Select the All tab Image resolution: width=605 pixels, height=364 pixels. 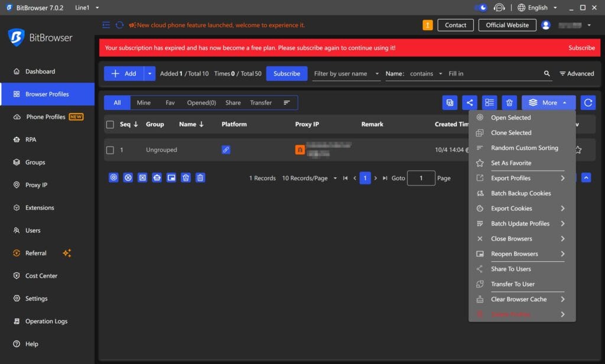[x=118, y=103]
